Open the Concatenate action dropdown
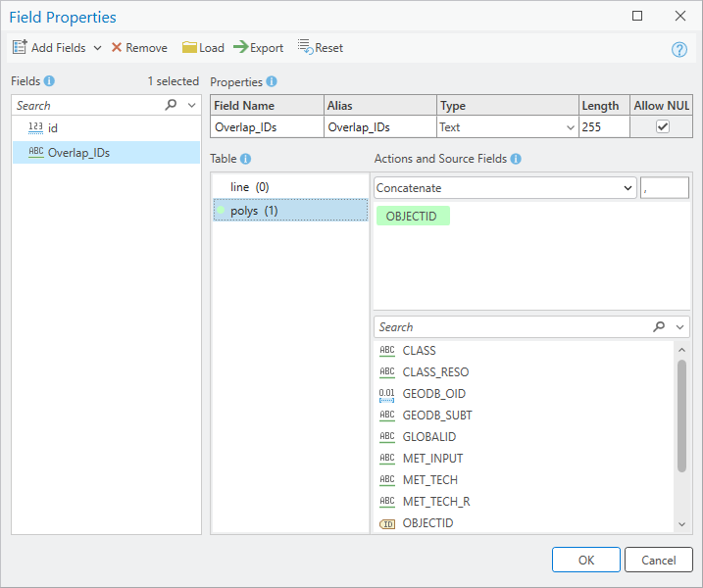 505,188
